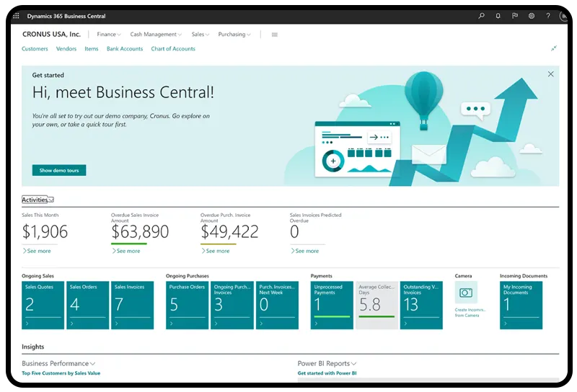577x392 pixels.
Task: Open the Sales Orders tile
Action: click(87, 305)
